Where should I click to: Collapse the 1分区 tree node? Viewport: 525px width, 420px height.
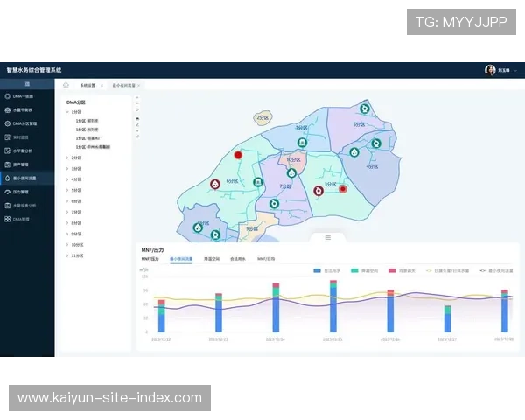(x=69, y=112)
